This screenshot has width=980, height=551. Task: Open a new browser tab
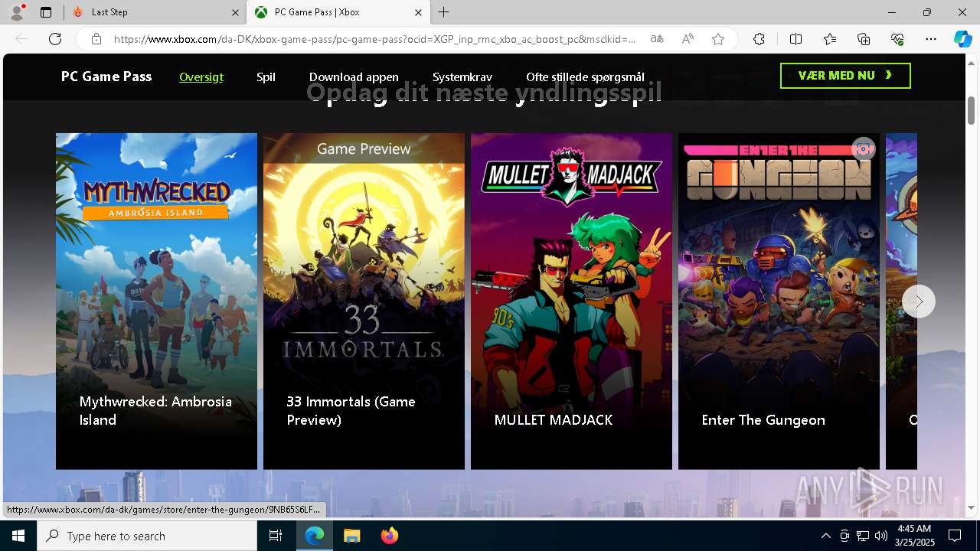coord(444,12)
